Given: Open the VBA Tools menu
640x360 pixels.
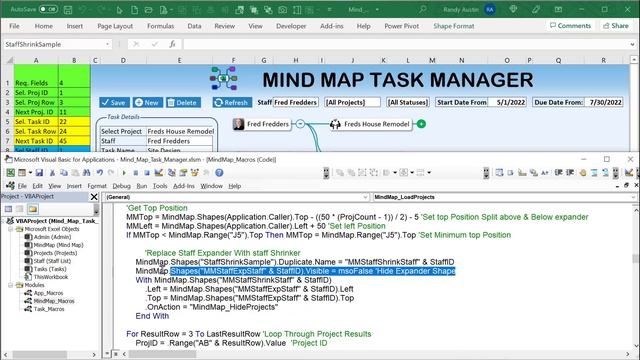Looking at the screenshot, I should pos(160,186).
